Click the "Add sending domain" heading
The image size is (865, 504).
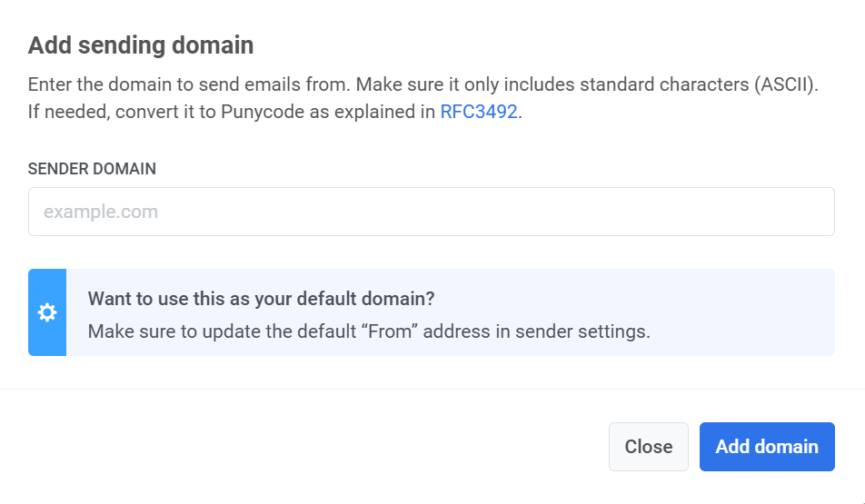141,44
